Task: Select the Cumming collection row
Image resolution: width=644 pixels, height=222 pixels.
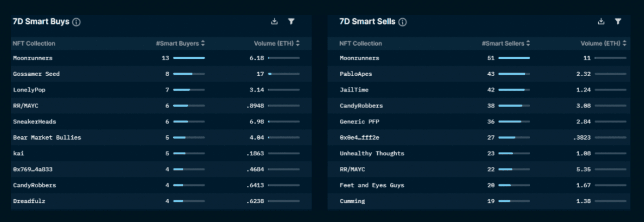Action: pyautogui.click(x=479, y=201)
